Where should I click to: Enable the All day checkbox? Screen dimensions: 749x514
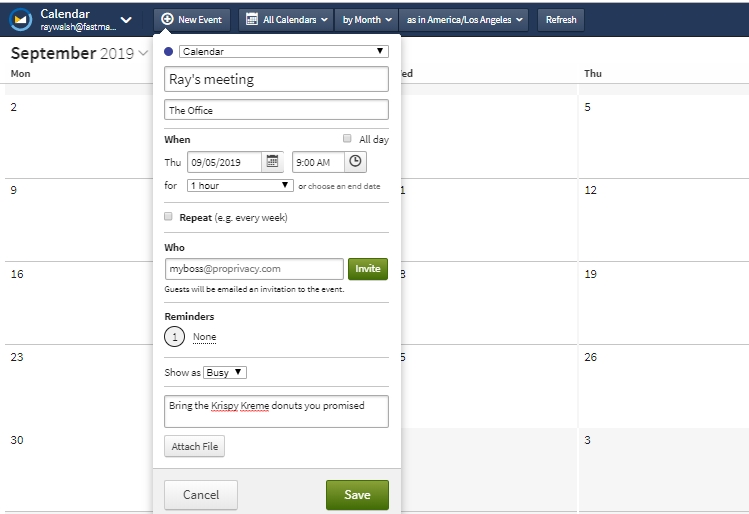pos(347,139)
